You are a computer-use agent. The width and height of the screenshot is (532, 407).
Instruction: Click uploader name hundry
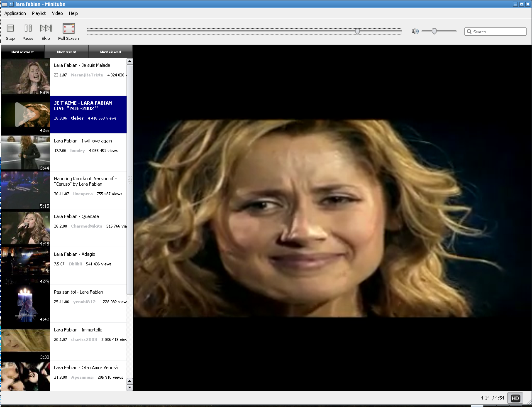(78, 151)
